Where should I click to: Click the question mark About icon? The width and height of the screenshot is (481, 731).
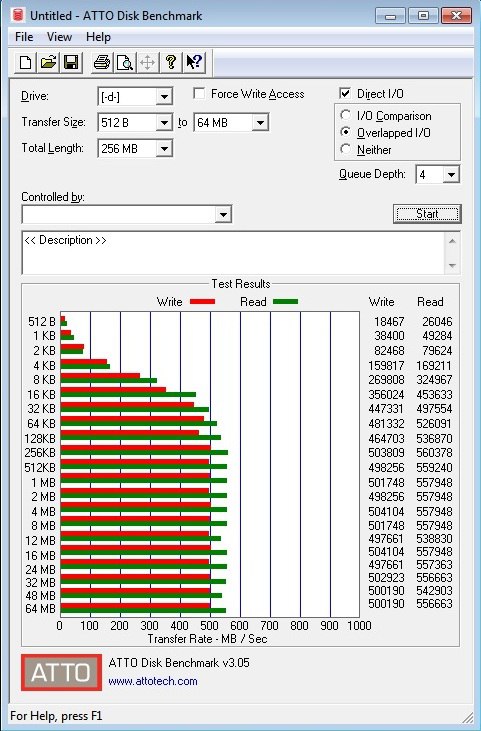(171, 62)
